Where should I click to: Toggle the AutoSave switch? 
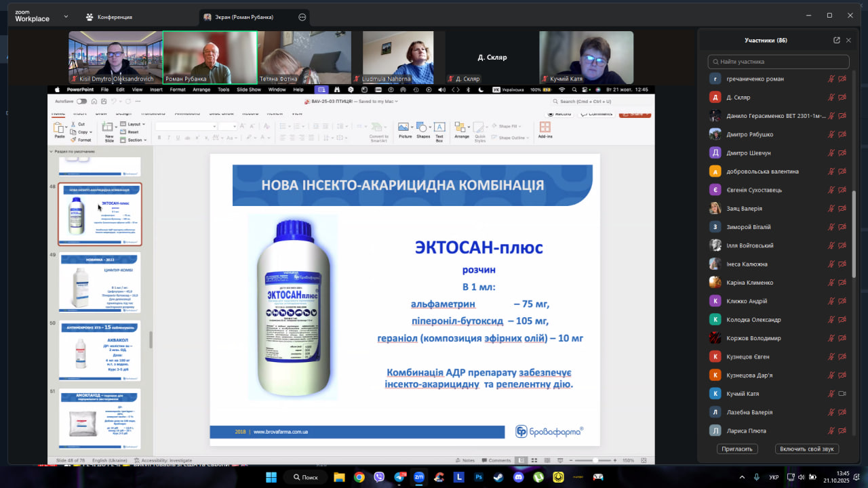coord(81,102)
